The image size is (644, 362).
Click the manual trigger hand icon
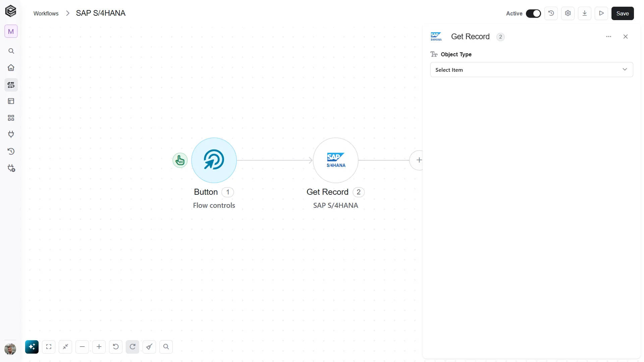180,160
